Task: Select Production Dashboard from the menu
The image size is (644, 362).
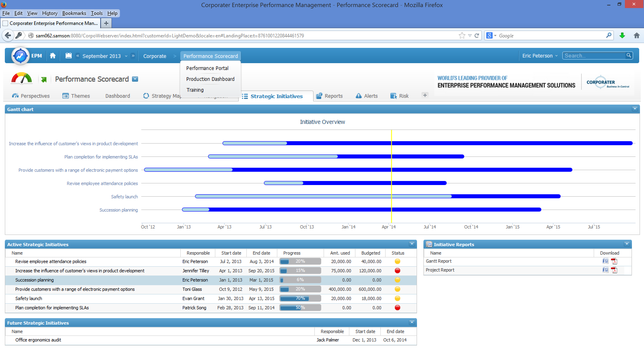Action: tap(210, 79)
